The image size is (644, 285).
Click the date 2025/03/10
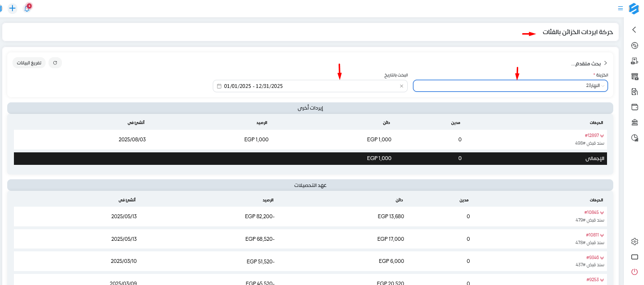pyautogui.click(x=124, y=261)
